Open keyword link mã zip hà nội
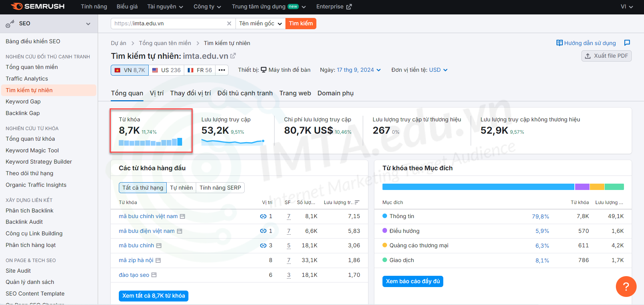644x305 pixels. (x=136, y=260)
